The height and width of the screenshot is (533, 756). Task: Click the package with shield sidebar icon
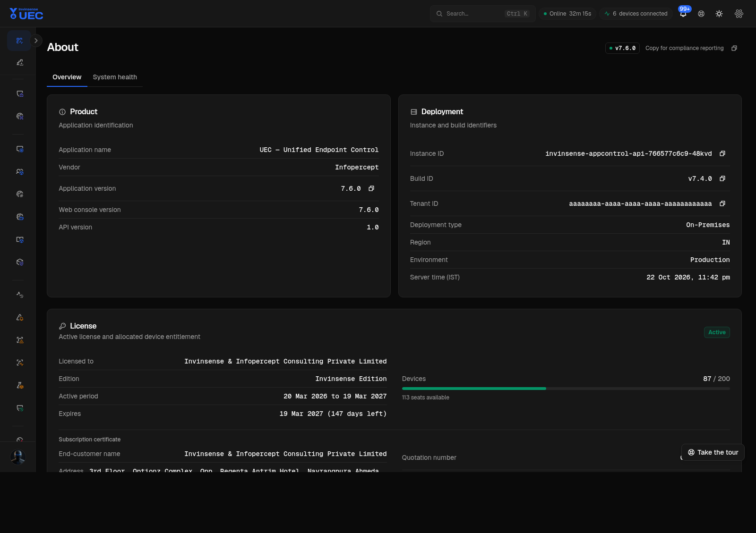click(x=19, y=262)
